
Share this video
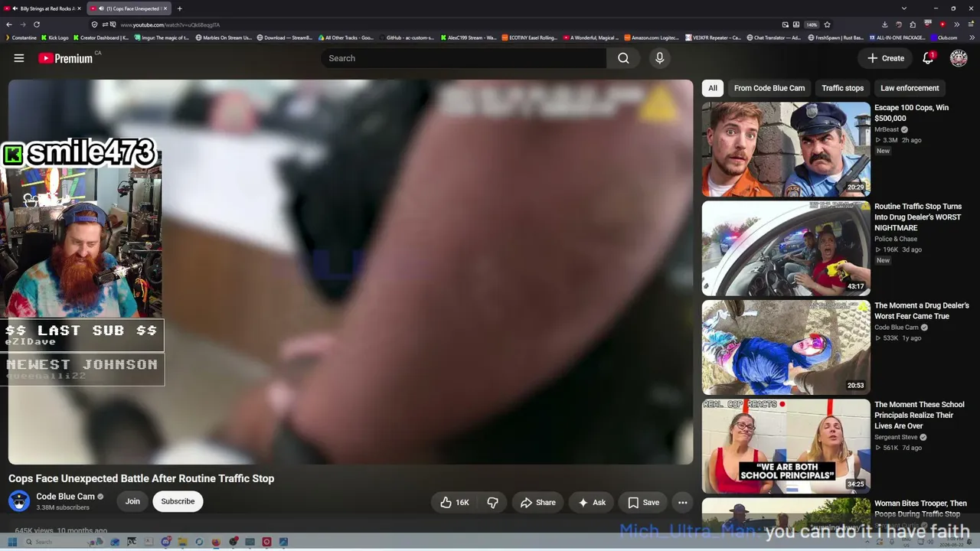click(537, 503)
